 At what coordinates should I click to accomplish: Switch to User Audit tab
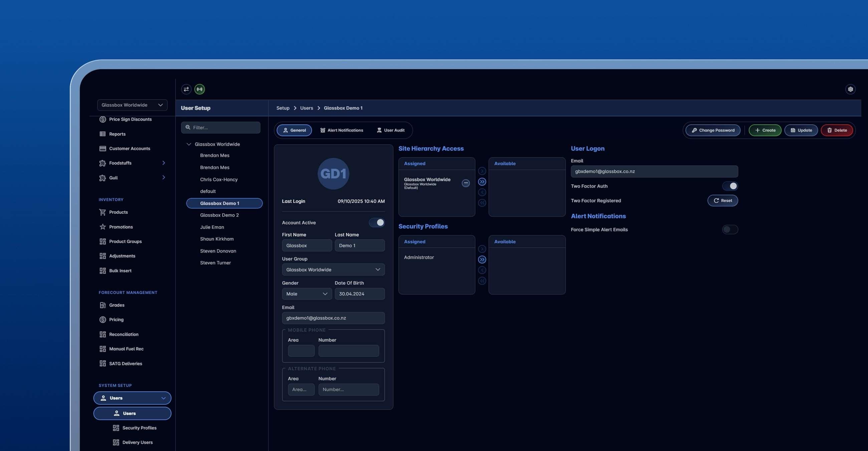coord(390,130)
